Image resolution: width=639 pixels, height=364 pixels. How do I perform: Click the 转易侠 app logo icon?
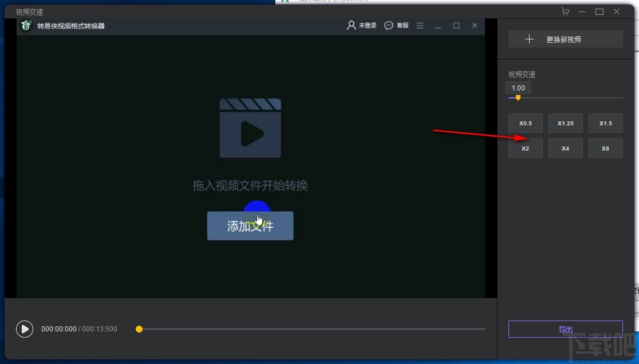click(25, 25)
